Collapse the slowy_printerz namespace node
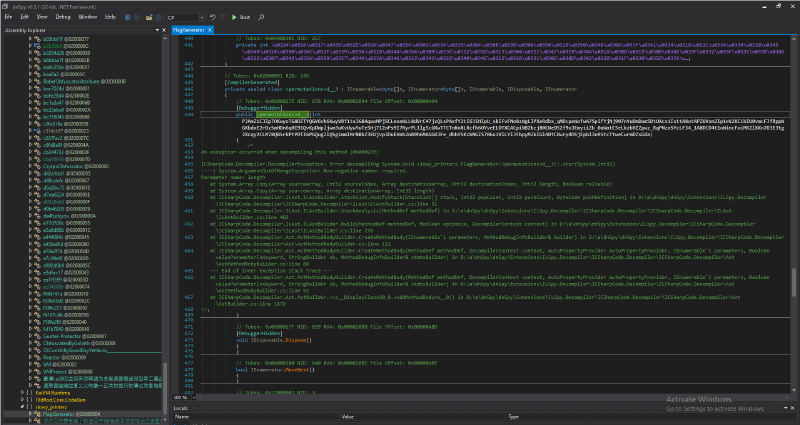Viewport: 800px width, 425px height. [22, 407]
